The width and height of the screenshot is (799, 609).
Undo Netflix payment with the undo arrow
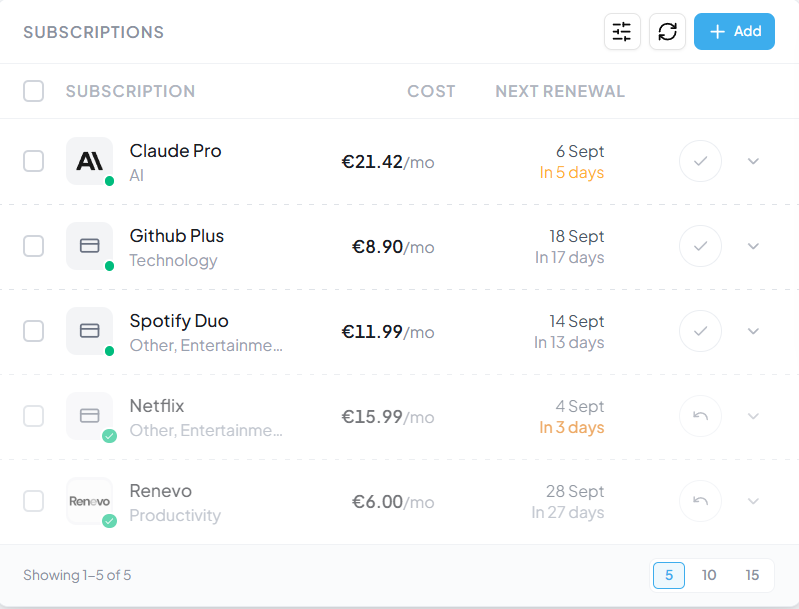(x=701, y=416)
